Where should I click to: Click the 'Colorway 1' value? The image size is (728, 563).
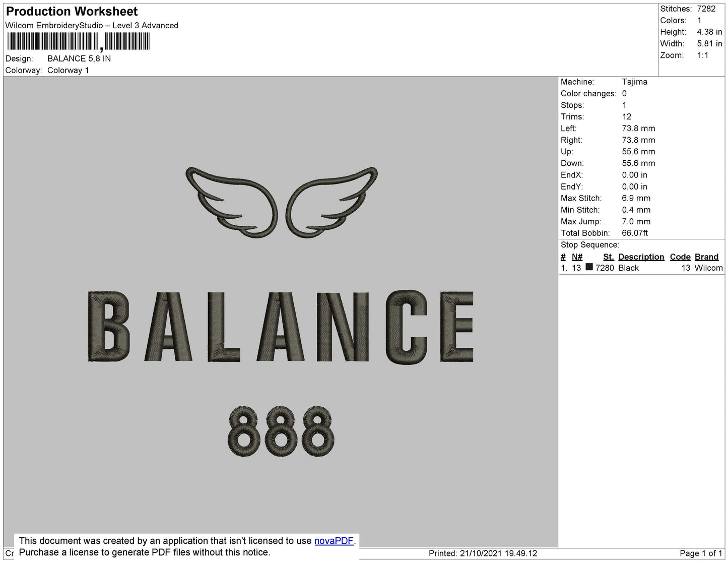coord(68,71)
